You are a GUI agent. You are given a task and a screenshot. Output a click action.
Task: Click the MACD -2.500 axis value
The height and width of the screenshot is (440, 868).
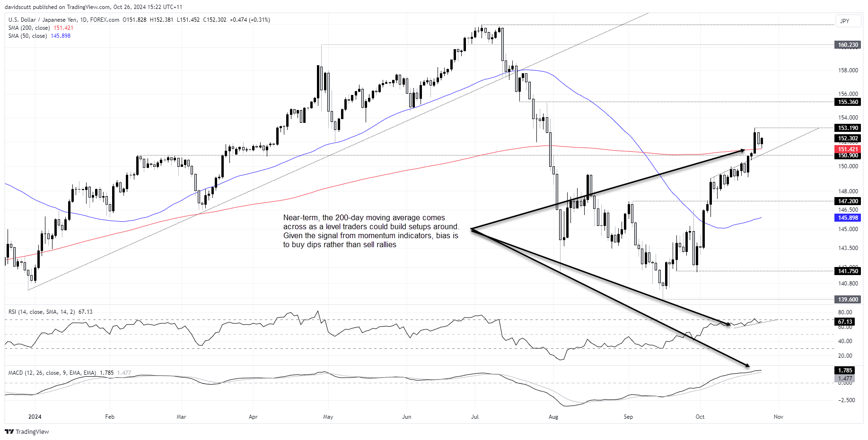coord(847,400)
